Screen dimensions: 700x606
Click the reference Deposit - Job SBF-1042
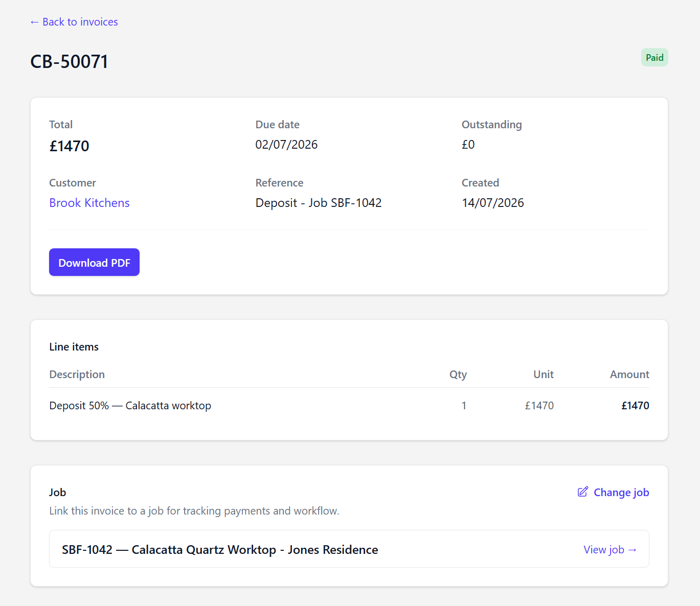point(319,203)
